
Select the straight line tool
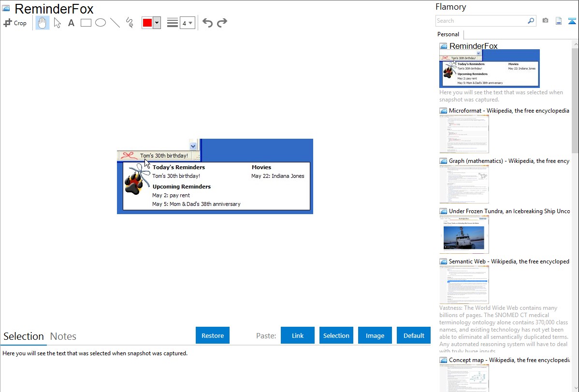point(115,23)
